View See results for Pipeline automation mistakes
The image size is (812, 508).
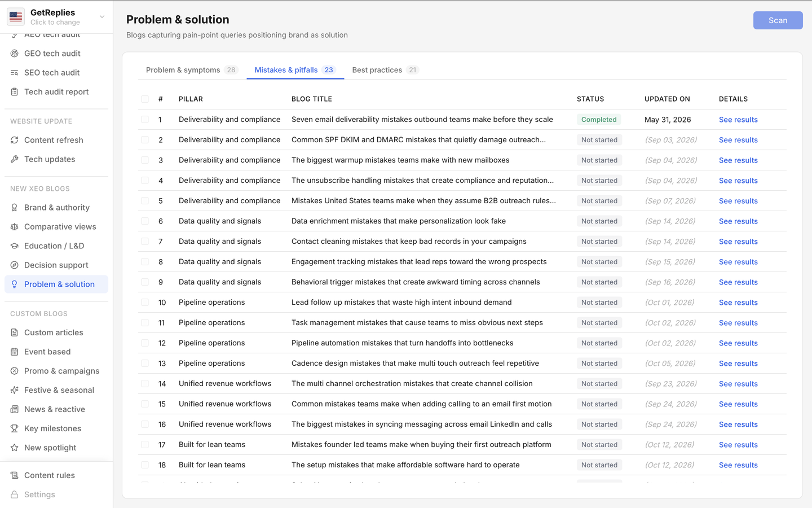(738, 343)
